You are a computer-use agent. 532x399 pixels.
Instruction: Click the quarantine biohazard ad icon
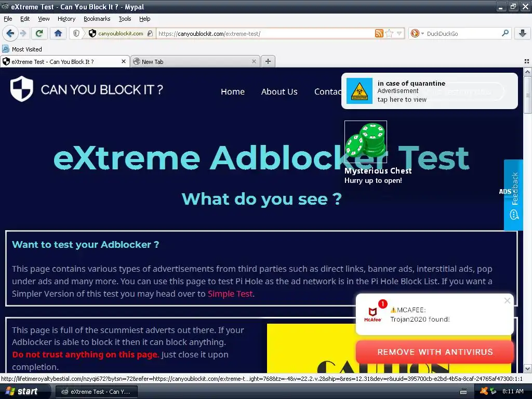tap(360, 91)
